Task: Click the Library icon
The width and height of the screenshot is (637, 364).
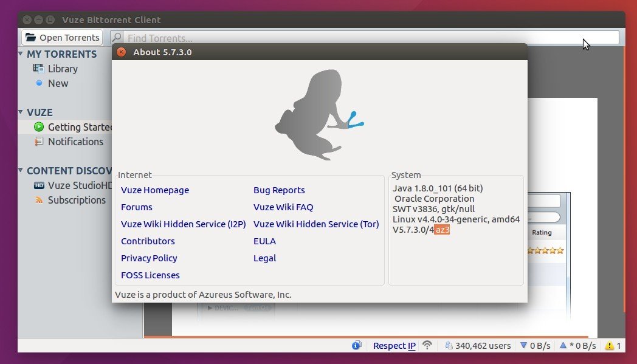Action: [x=38, y=69]
